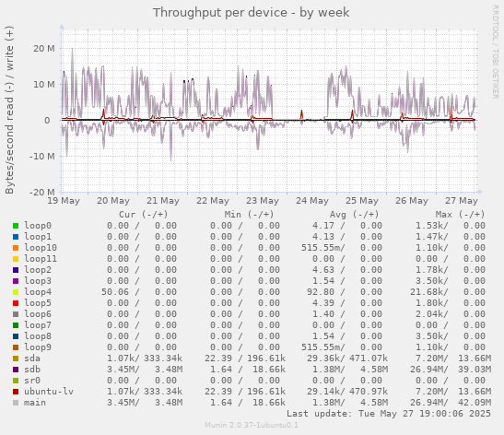Image resolution: width=504 pixels, height=435 pixels.
Task: Select the loop1 device label
Action: [x=38, y=237]
